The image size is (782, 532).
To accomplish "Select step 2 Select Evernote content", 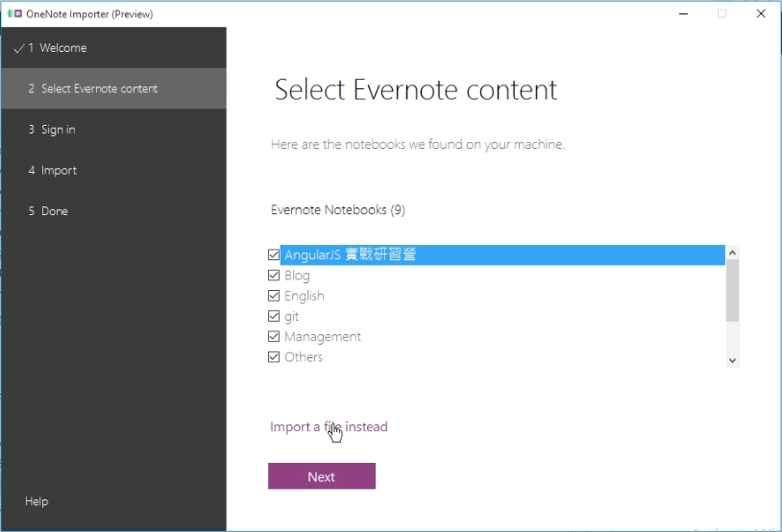I will (x=113, y=88).
